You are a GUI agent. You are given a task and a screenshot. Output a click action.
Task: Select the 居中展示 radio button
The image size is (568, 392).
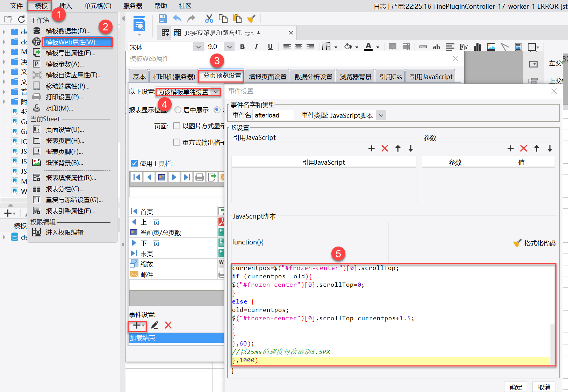click(178, 110)
